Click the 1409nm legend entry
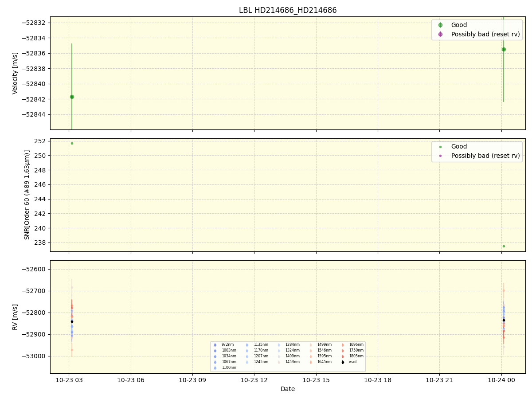The image size is (532, 399). tap(288, 356)
